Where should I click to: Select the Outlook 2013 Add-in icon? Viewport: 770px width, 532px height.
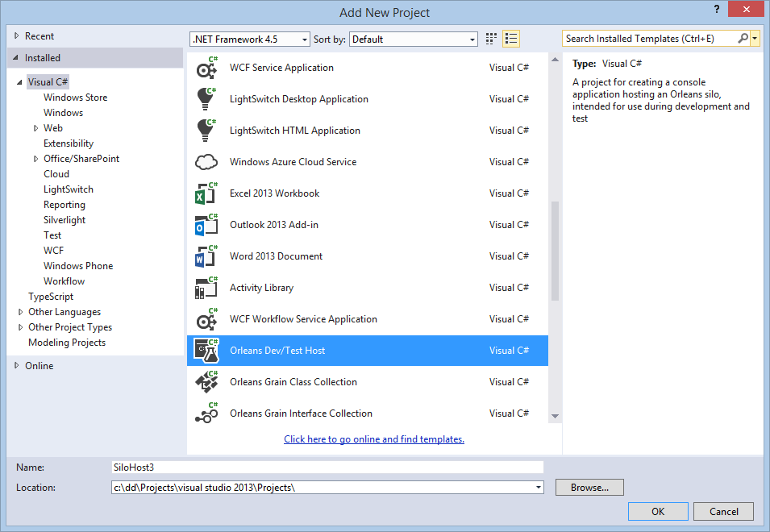(x=206, y=225)
